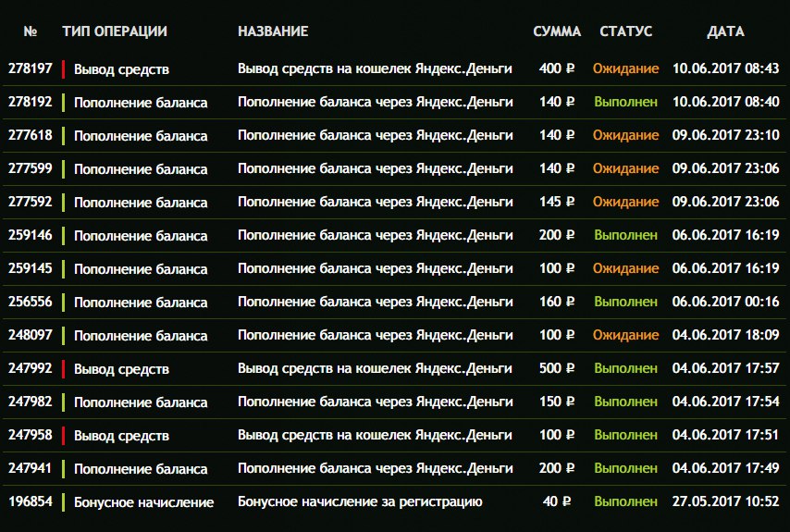
Task: Select operation number 248097
Action: tap(31, 335)
